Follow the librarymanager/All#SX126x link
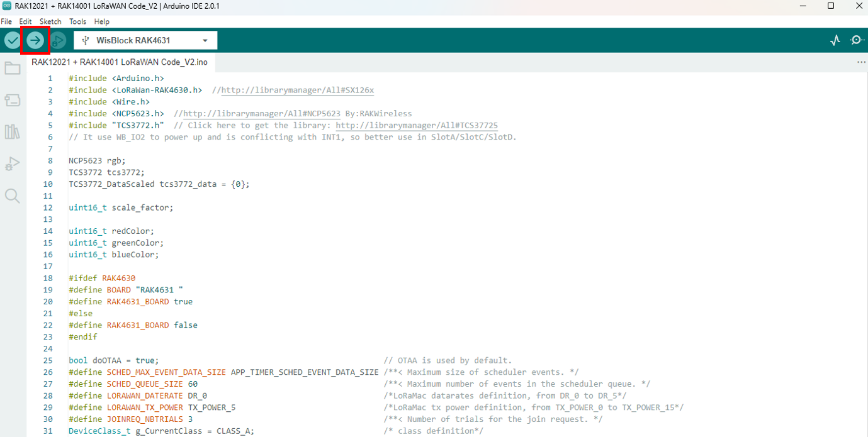This screenshot has height=437, width=868. point(298,90)
